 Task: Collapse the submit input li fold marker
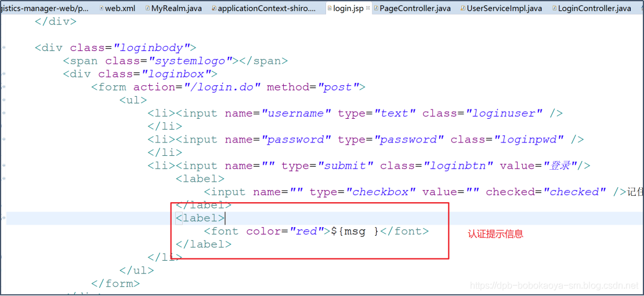pos(3,166)
